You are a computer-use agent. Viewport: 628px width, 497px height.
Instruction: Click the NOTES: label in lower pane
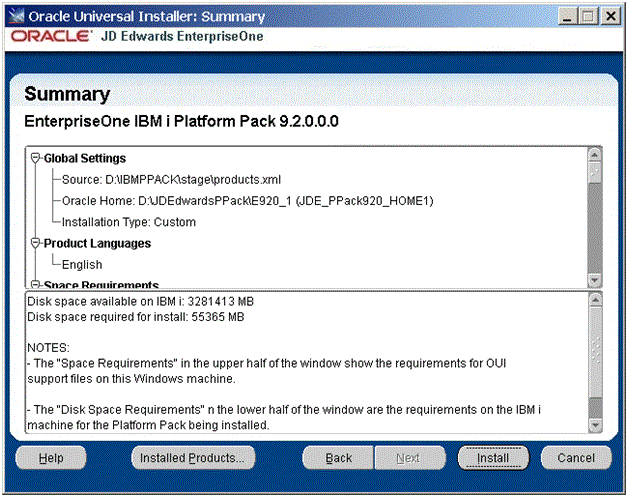(x=48, y=348)
